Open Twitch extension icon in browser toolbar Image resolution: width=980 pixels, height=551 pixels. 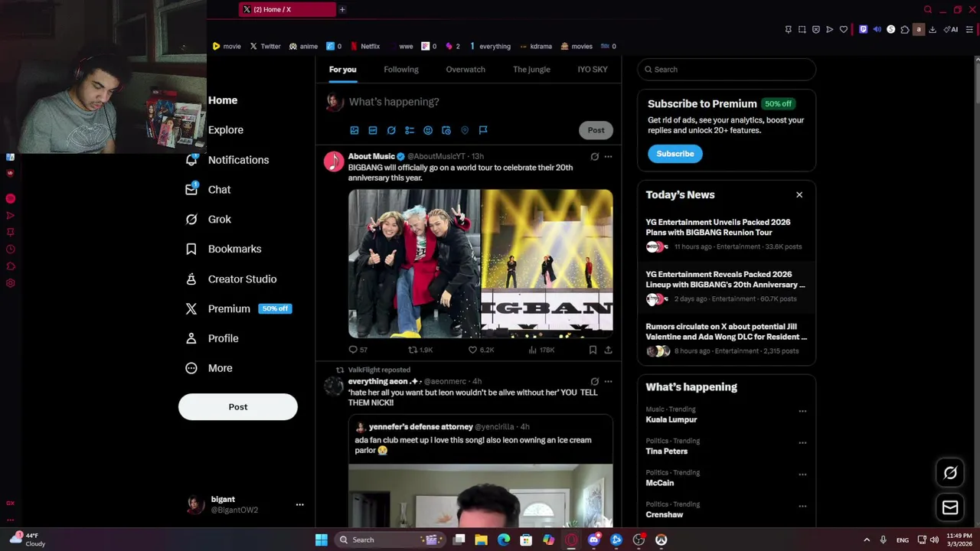pos(863,30)
